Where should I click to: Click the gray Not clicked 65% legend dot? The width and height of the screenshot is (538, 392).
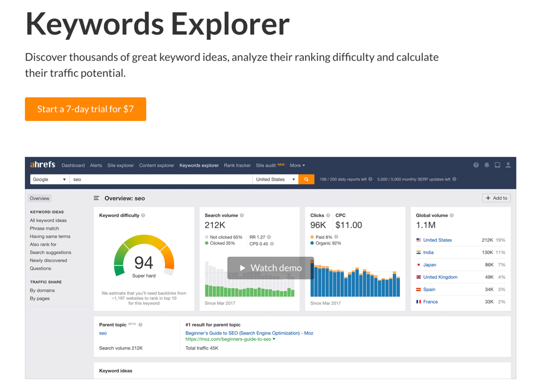[x=207, y=237]
